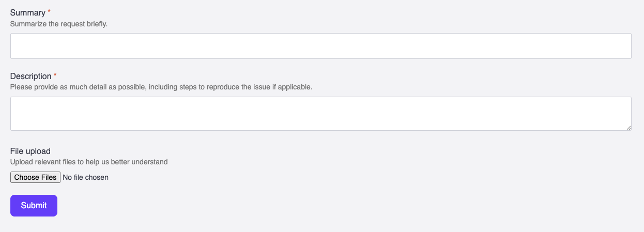Screen dimensions: 644x232
Task: Click the red asterisk beside Description
Action: 55,75
